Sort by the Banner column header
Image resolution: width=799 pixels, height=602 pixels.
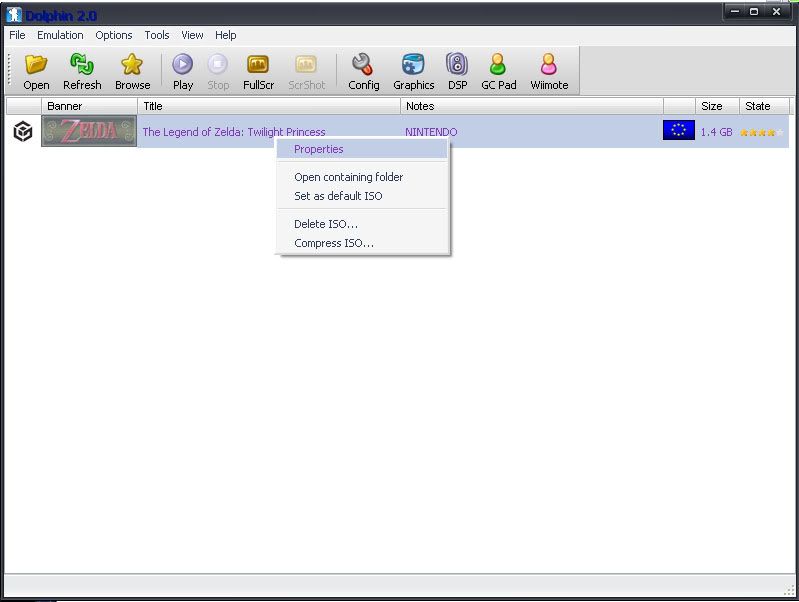click(89, 106)
